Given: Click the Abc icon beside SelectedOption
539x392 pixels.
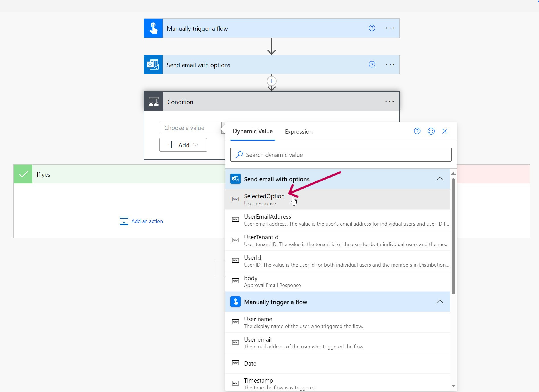Looking at the screenshot, I should click(x=235, y=199).
